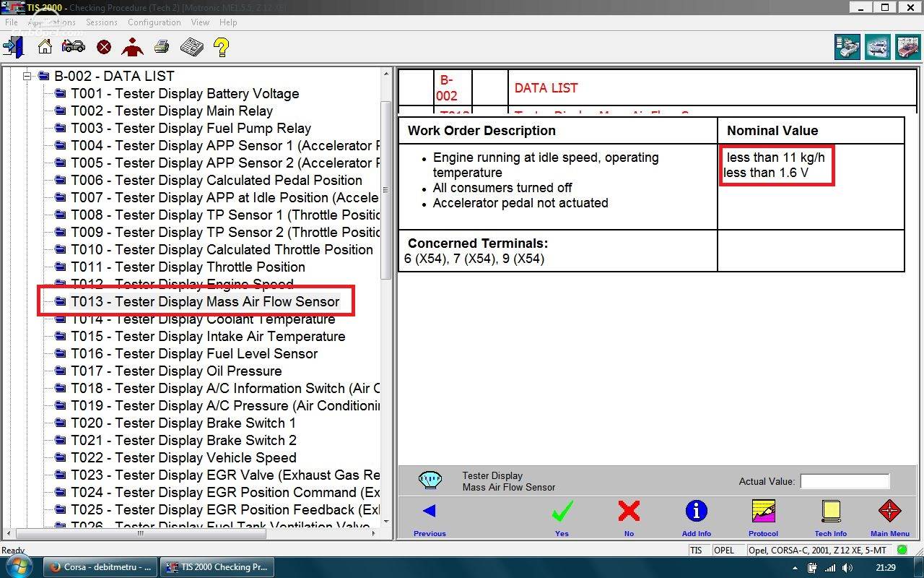Select T021 Tester Display Brake Switch 2
The width and height of the screenshot is (924, 578).
183,440
